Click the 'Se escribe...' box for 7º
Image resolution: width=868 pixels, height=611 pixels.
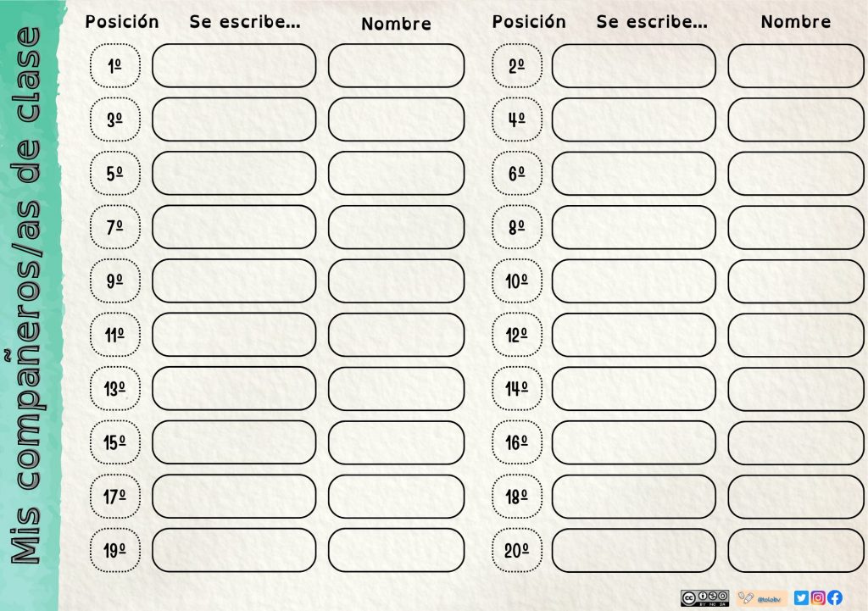click(234, 227)
